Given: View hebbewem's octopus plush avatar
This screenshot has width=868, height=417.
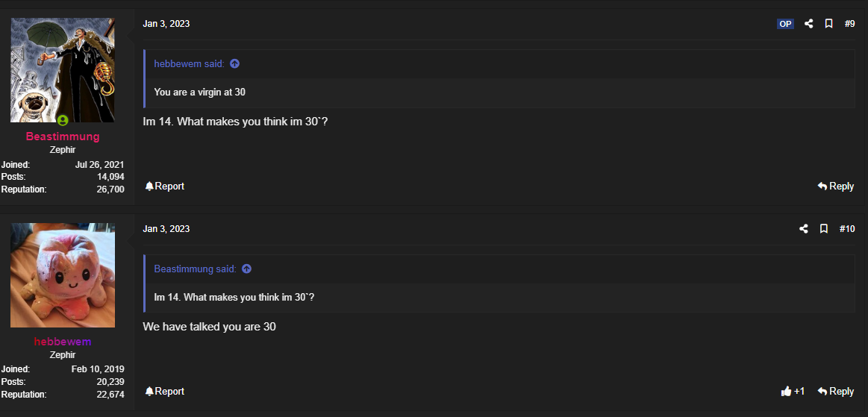Looking at the screenshot, I should tap(63, 275).
